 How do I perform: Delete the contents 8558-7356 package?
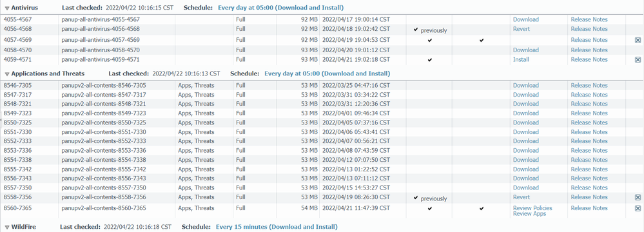[x=638, y=197]
